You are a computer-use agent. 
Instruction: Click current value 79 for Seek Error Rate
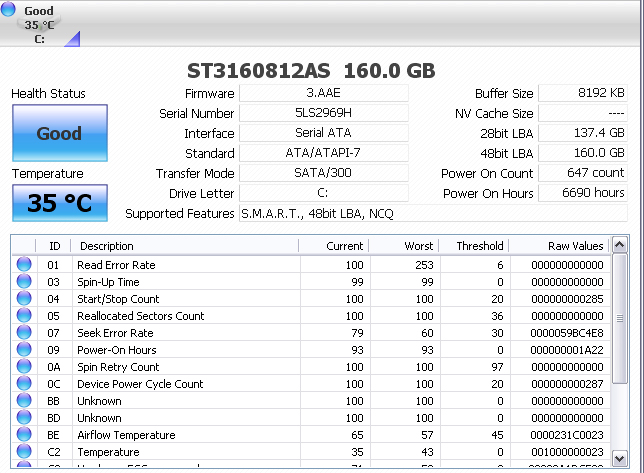(x=357, y=333)
